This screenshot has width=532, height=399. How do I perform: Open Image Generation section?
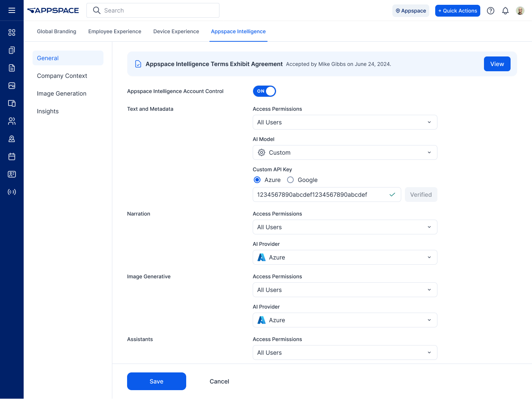(68, 93)
